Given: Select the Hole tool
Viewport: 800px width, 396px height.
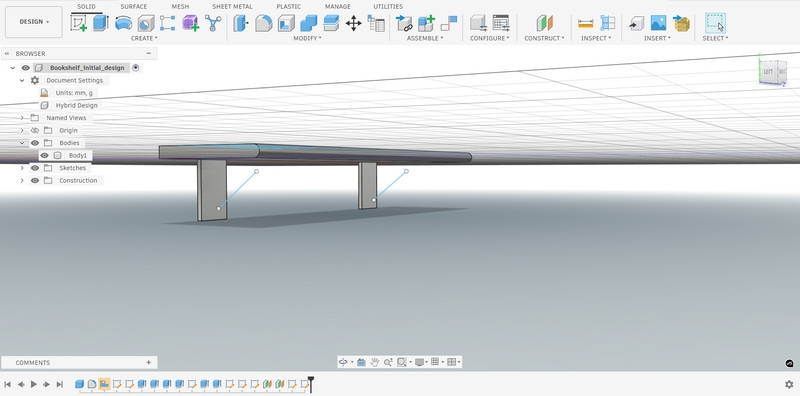Looking at the screenshot, I should coord(146,23).
